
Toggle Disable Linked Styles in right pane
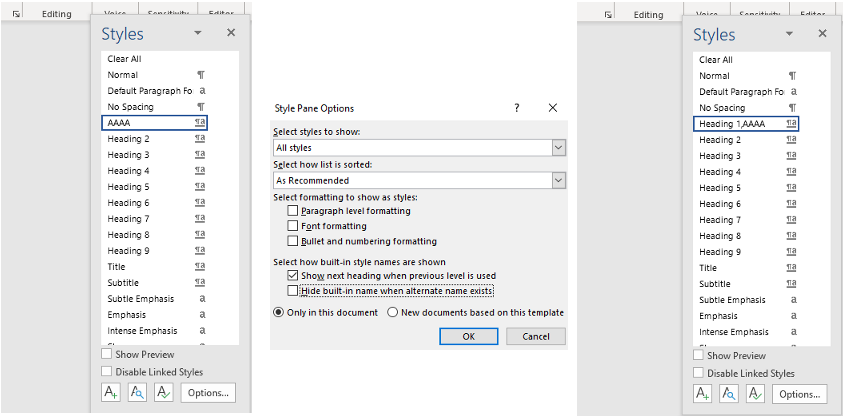698,372
